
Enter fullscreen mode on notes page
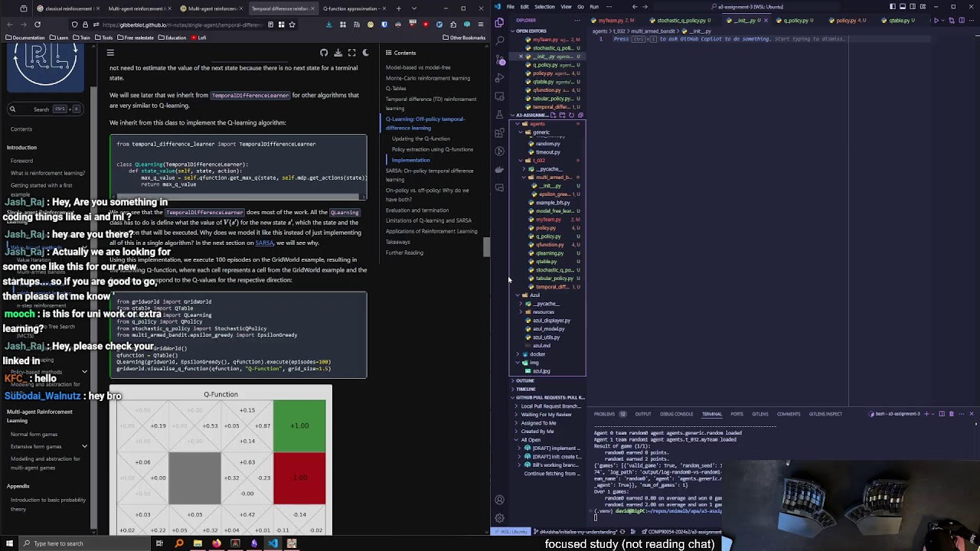351,53
